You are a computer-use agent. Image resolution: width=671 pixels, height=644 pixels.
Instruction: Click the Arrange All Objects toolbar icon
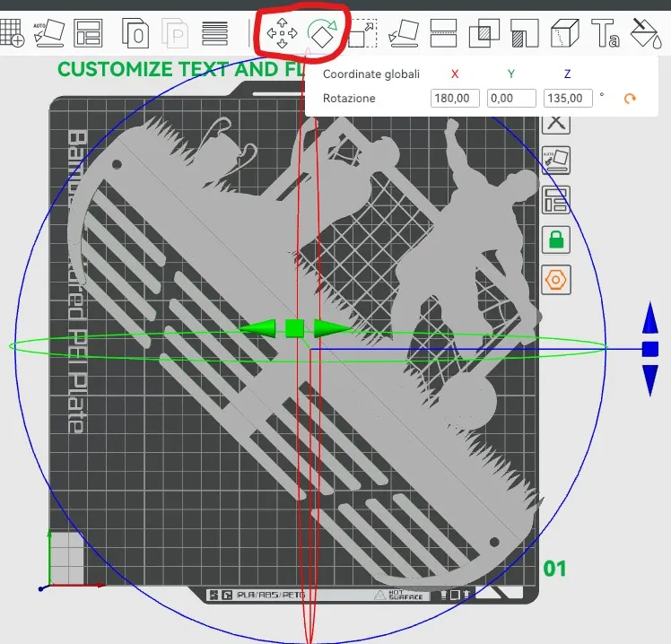click(88, 32)
